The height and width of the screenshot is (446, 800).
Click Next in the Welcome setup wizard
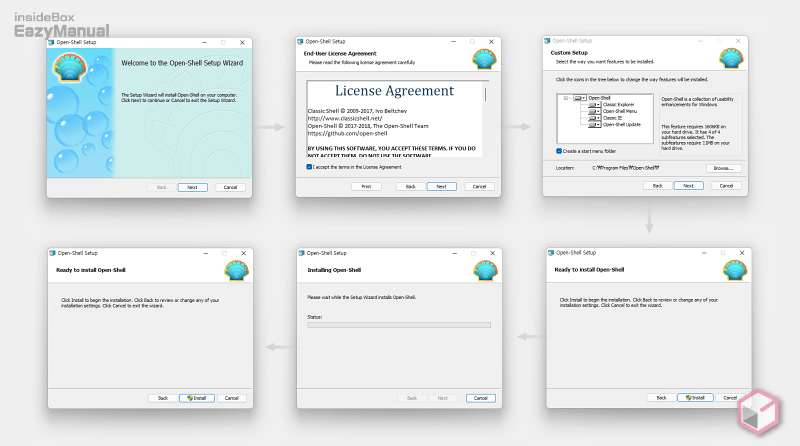(x=193, y=187)
